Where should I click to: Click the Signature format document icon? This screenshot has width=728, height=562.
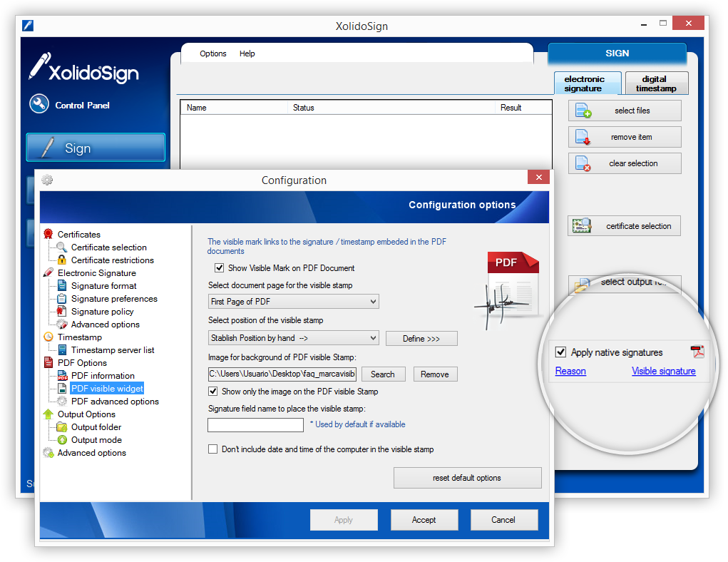(x=62, y=286)
